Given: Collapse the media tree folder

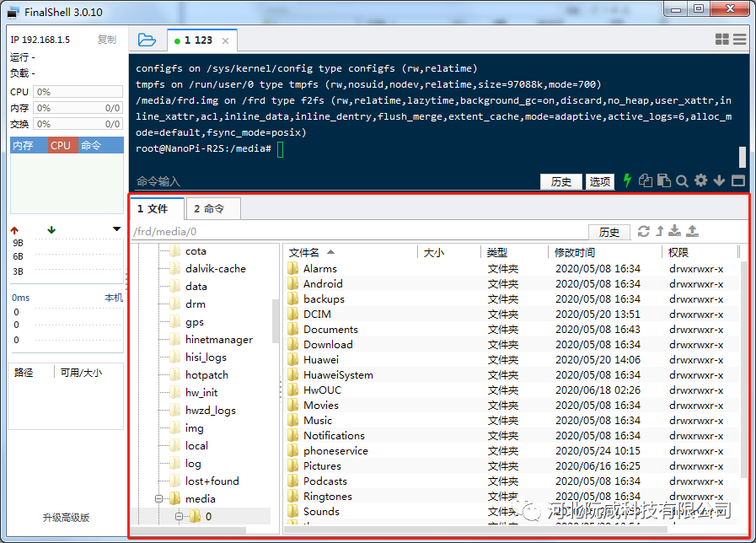Looking at the screenshot, I should 158,498.
